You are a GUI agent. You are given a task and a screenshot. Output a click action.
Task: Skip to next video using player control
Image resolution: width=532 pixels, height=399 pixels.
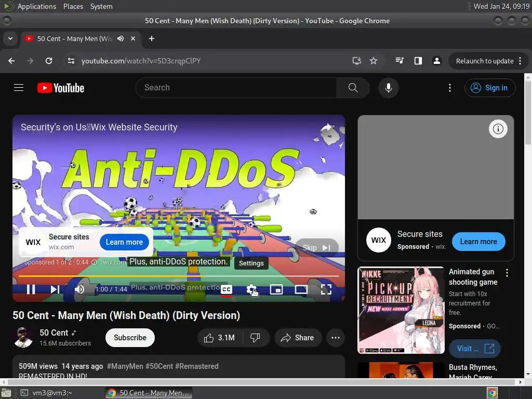(x=55, y=289)
